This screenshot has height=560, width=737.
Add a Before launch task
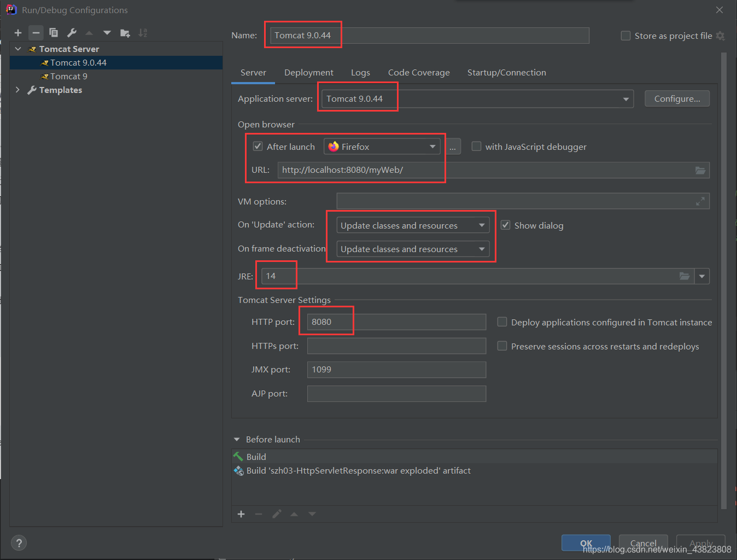(241, 514)
